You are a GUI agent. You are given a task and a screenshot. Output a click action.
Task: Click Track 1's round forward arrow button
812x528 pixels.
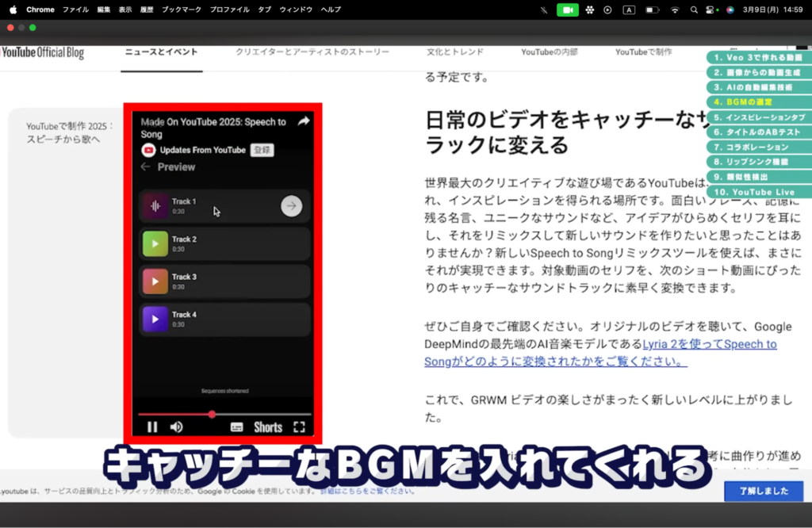click(292, 206)
